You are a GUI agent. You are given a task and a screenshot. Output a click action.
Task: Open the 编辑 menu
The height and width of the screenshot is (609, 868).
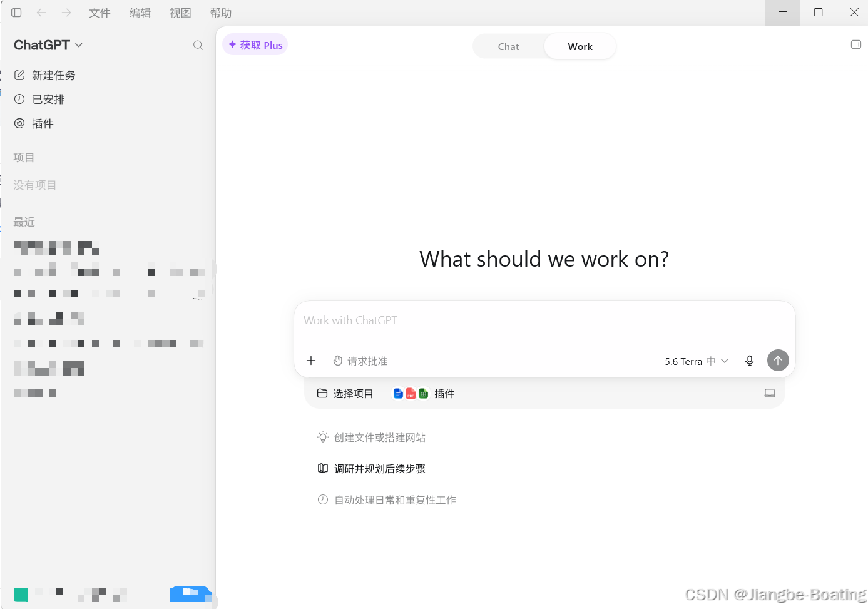tap(140, 13)
